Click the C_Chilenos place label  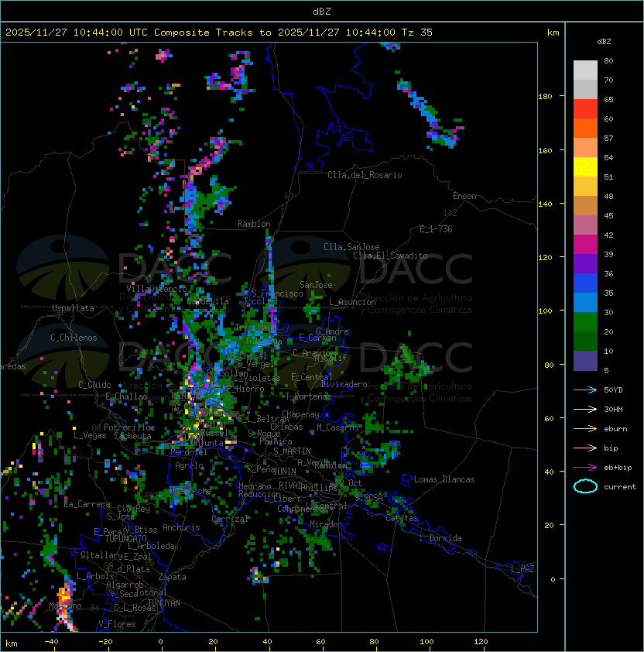coord(74,338)
